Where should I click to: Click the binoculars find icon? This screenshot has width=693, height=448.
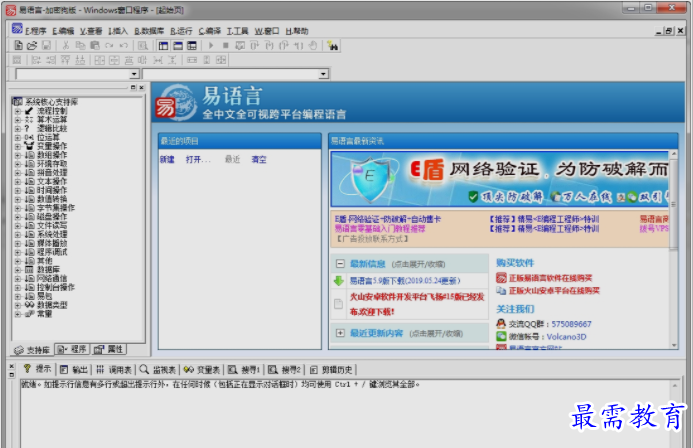pyautogui.click(x=333, y=45)
